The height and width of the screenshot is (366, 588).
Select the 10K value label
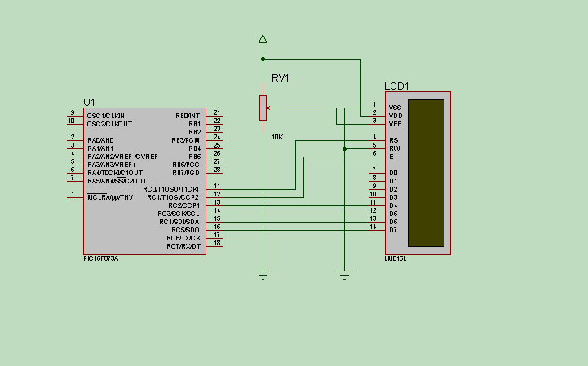(x=277, y=137)
